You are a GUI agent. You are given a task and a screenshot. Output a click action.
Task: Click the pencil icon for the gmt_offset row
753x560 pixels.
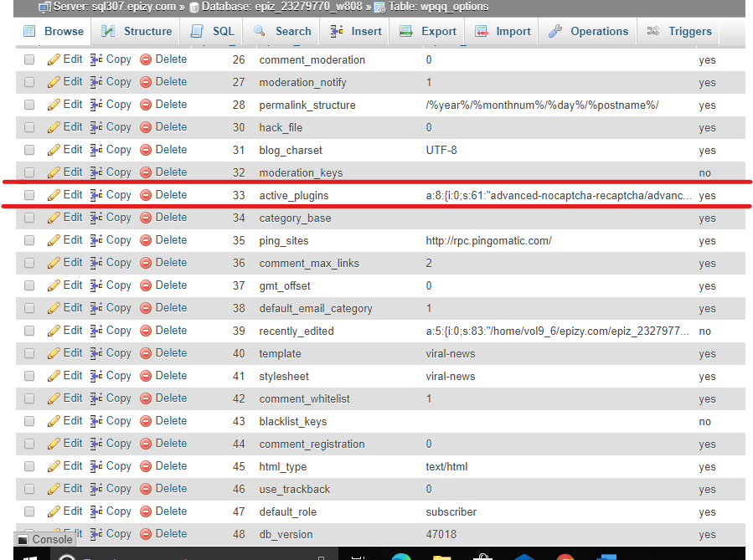pos(54,285)
